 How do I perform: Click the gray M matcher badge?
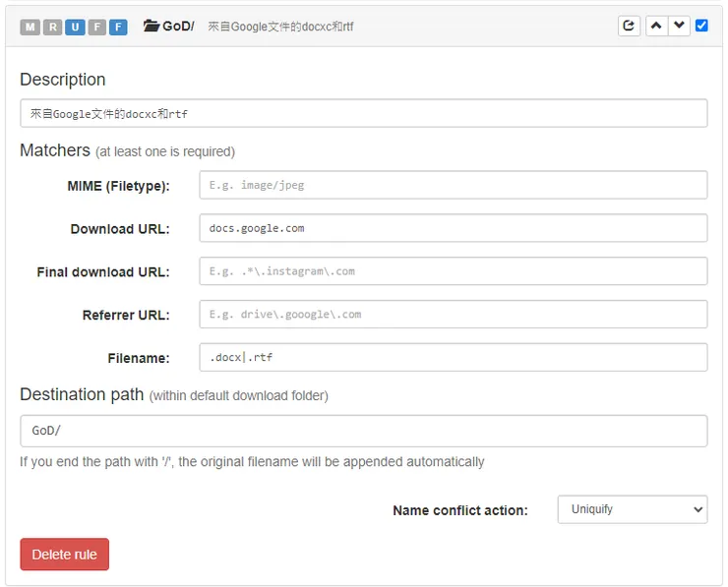click(30, 27)
